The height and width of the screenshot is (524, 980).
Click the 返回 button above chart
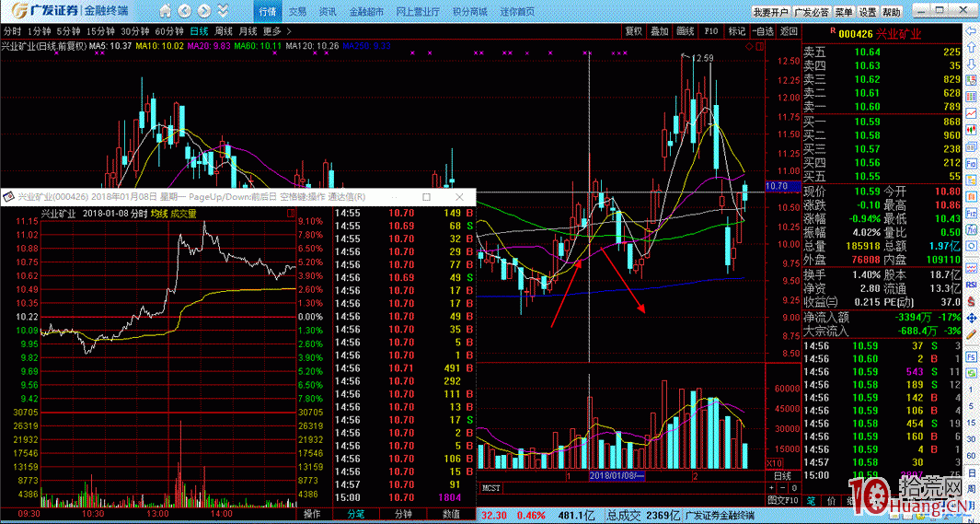coord(789,31)
